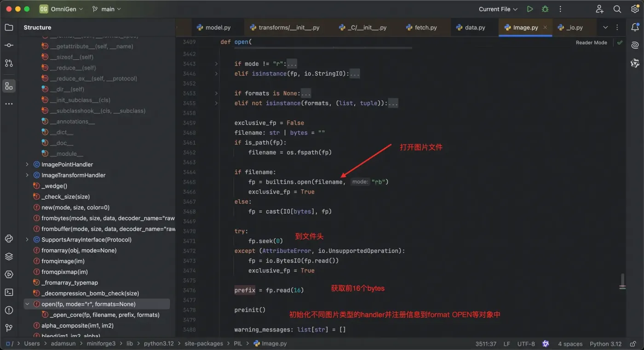Switch to _C/__init__.py tab
The height and width of the screenshot is (350, 644).
point(362,28)
